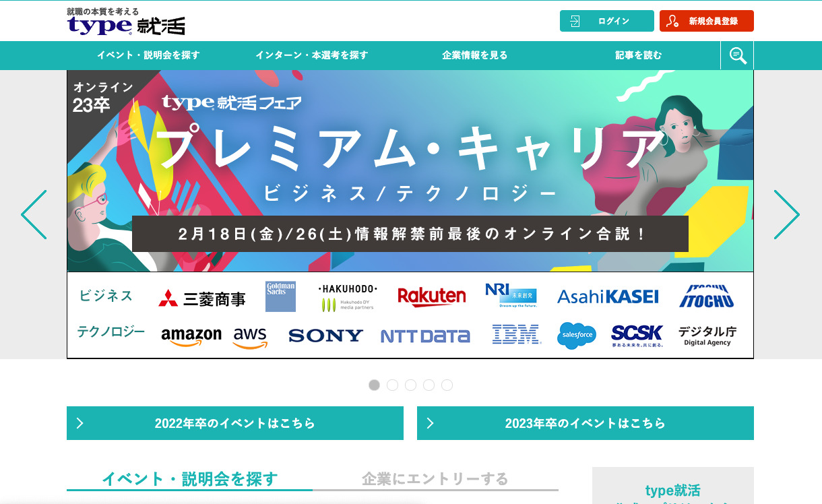
Task: Click the ビジネス/テクノロジー banner subtitle
Action: click(410, 194)
